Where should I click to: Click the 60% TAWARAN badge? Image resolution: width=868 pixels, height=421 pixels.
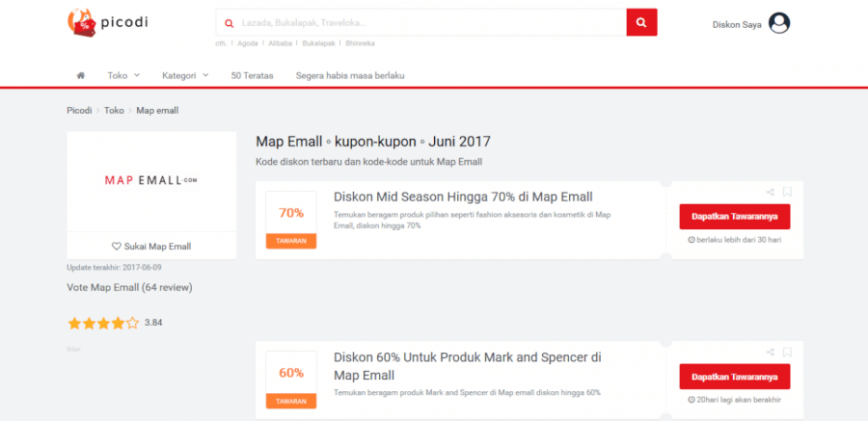(291, 381)
